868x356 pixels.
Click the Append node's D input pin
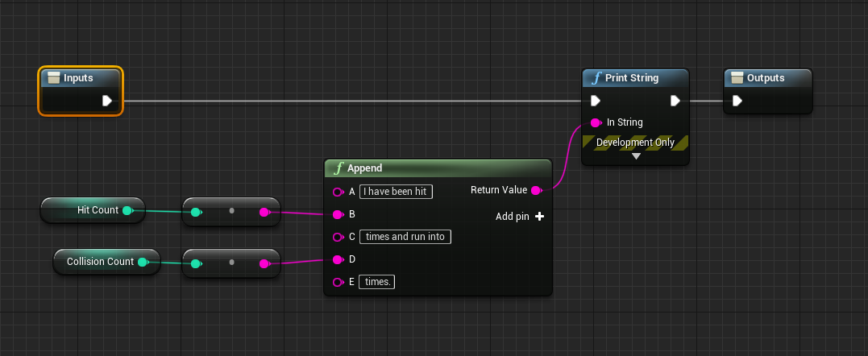(x=338, y=259)
